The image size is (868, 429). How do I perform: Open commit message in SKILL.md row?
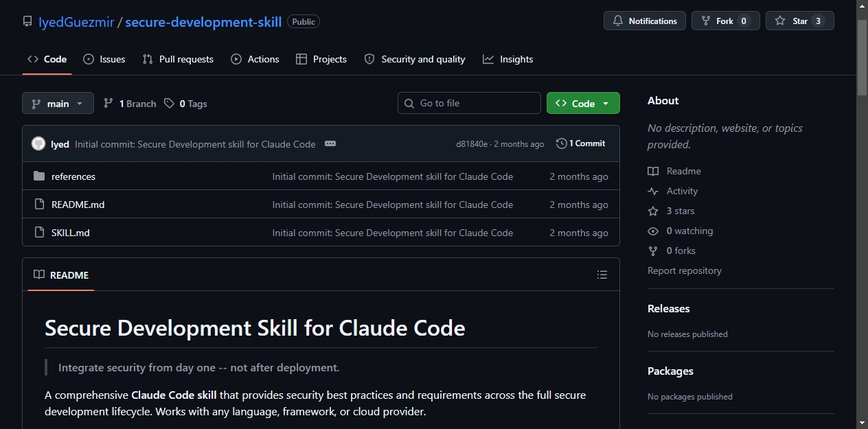click(x=393, y=233)
